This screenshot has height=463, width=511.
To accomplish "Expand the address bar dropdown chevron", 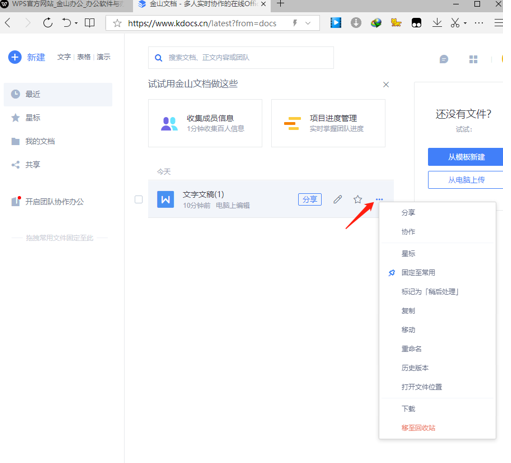I will coord(308,23).
